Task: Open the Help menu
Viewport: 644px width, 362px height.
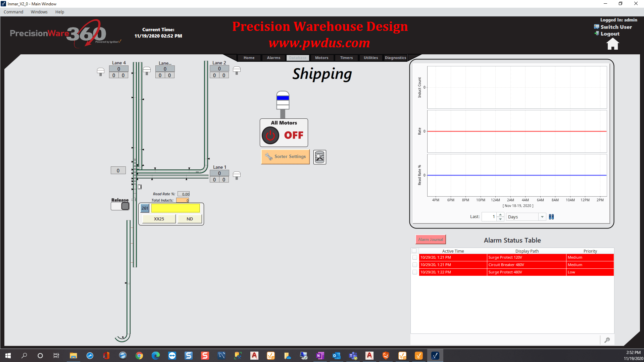Action: [x=60, y=12]
